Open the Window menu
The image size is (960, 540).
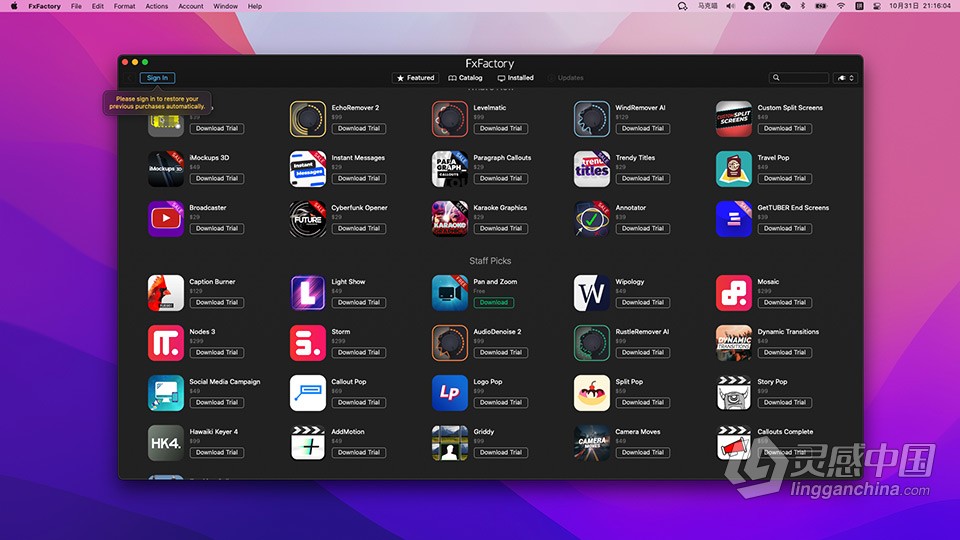225,6
